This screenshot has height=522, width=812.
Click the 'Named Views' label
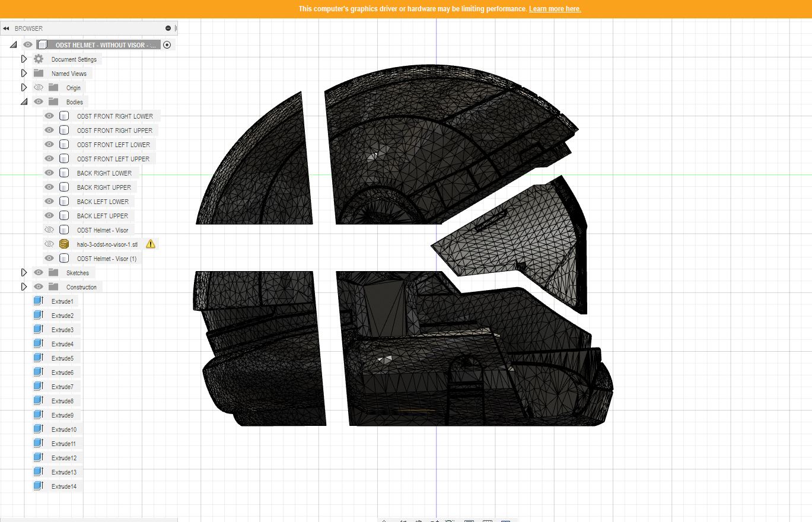[x=69, y=74]
